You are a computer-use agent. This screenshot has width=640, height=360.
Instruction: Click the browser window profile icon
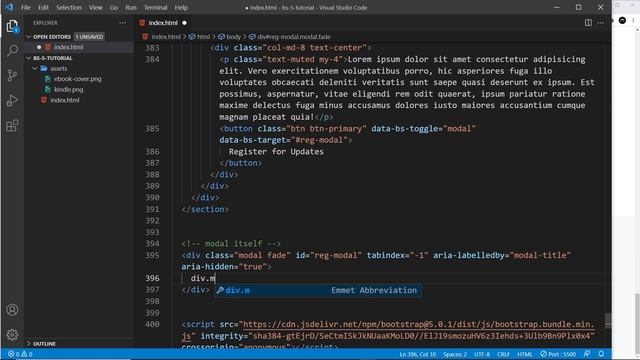pos(622,20)
